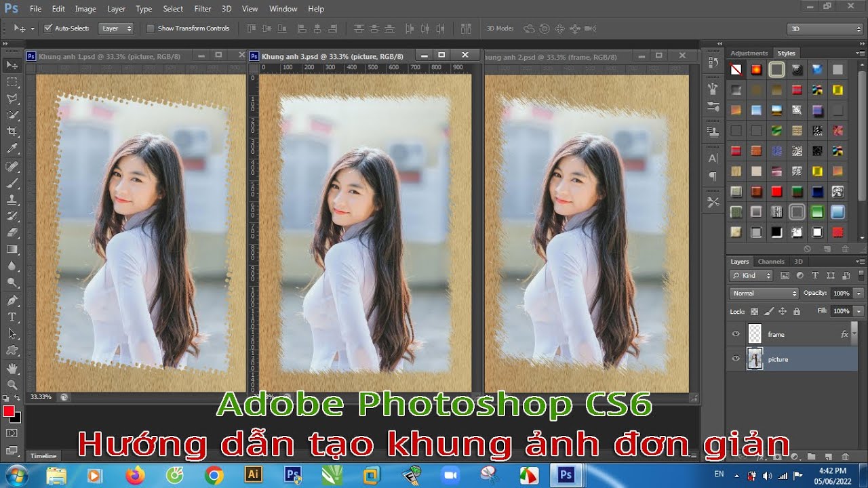Image resolution: width=868 pixels, height=488 pixels.
Task: Open the Paragraph panel icon
Action: (713, 176)
